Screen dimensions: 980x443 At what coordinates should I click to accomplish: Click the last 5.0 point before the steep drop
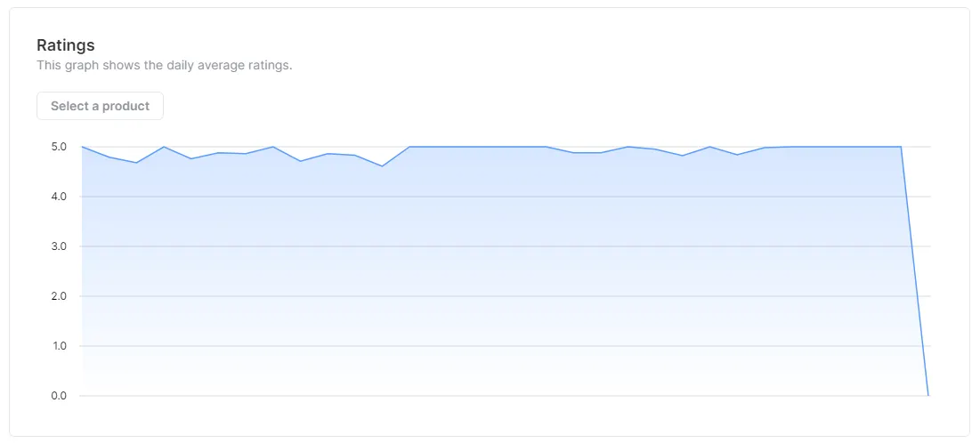(x=901, y=147)
